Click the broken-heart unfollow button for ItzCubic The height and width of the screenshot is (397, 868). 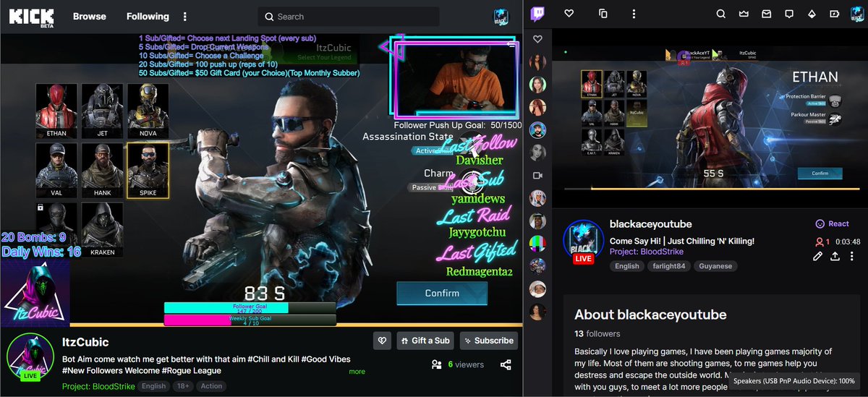383,341
